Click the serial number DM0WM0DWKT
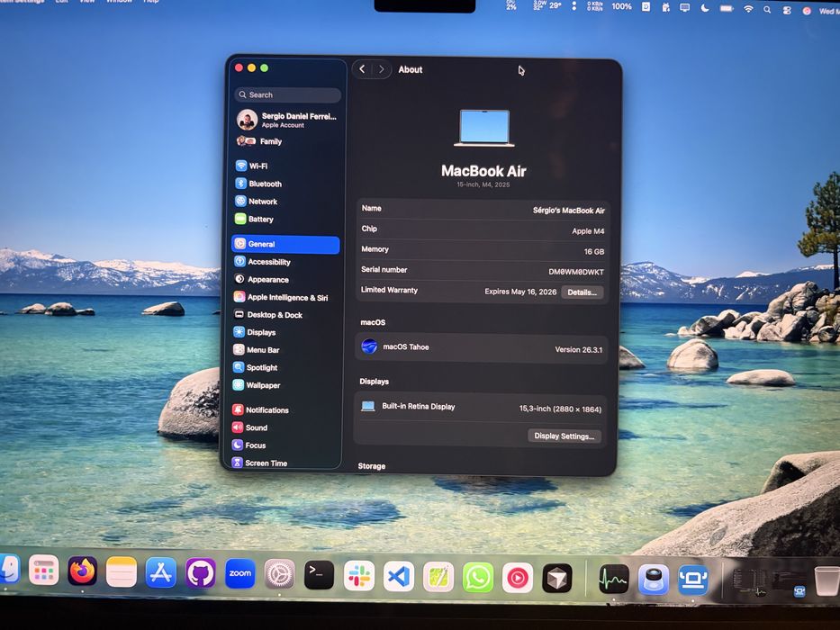This screenshot has width=840, height=630. pos(576,272)
